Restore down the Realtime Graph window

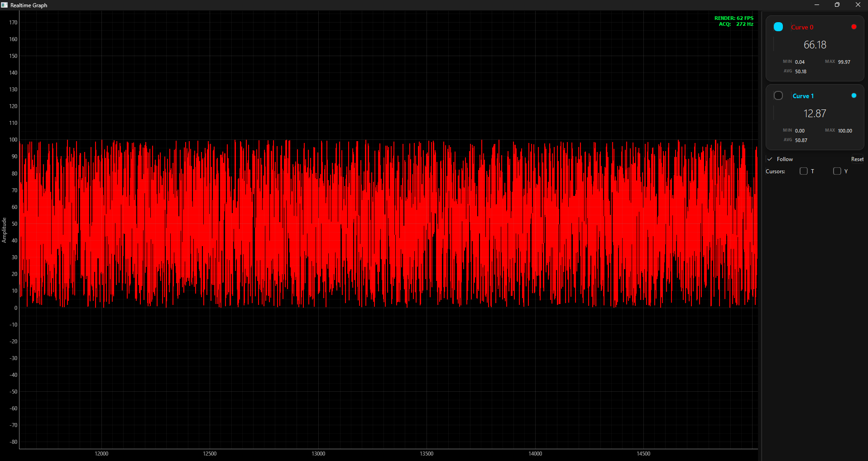coord(837,5)
